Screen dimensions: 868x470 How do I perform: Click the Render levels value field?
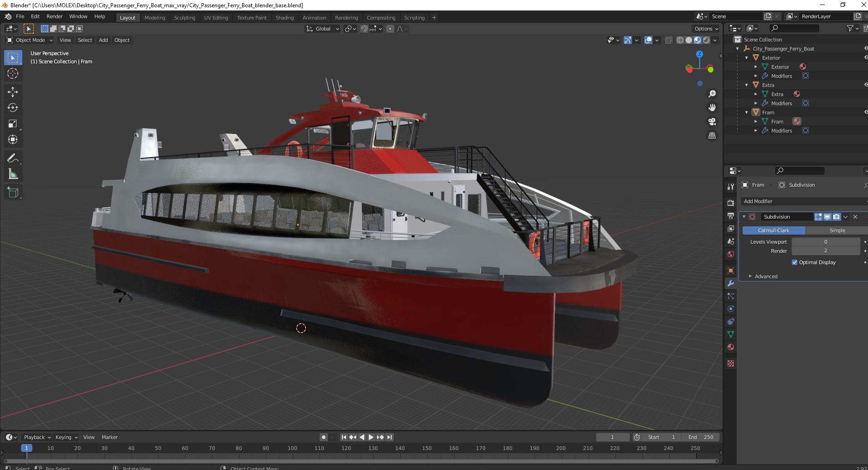pyautogui.click(x=826, y=251)
